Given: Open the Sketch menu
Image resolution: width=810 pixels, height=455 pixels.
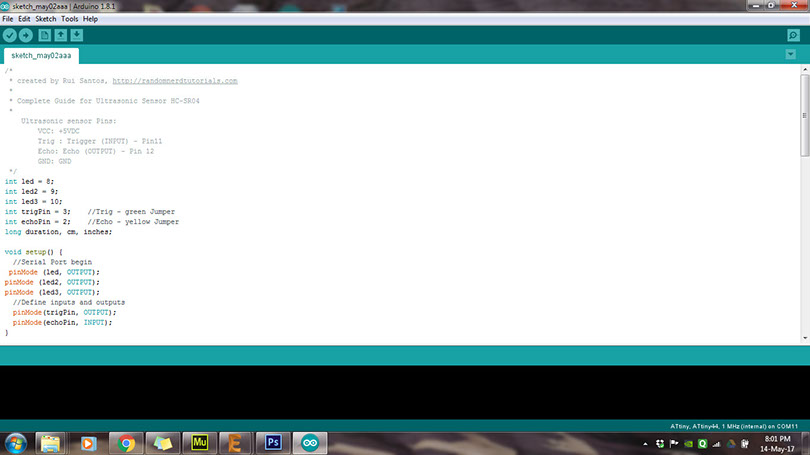Looking at the screenshot, I should 45,19.
